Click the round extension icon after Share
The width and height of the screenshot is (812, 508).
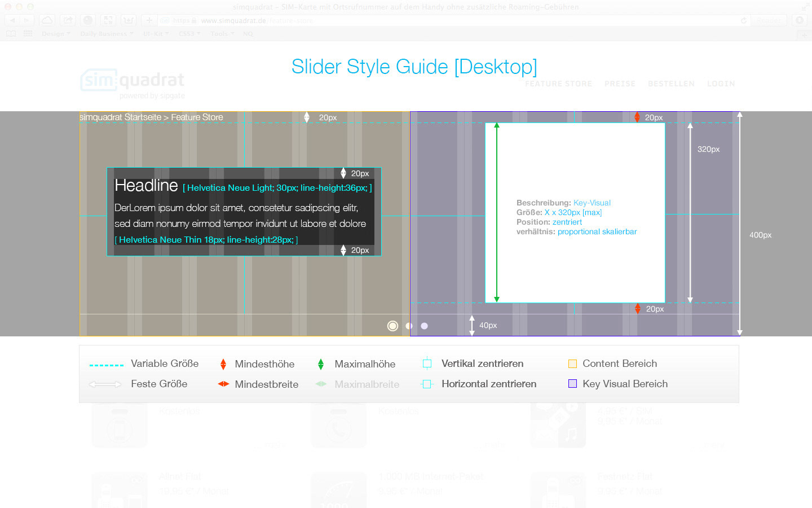pyautogui.click(x=88, y=20)
